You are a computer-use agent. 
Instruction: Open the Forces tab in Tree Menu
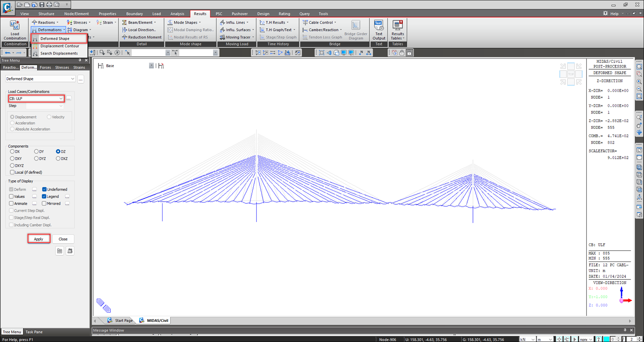coord(45,68)
